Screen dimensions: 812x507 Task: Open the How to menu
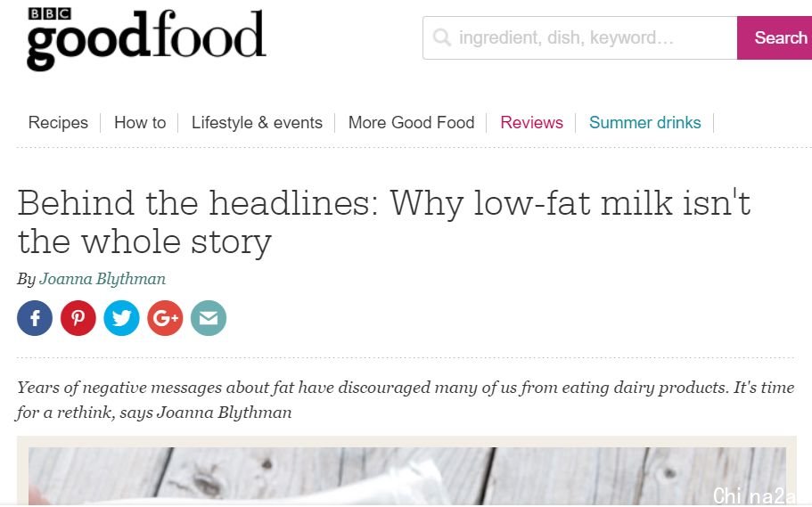(x=140, y=123)
